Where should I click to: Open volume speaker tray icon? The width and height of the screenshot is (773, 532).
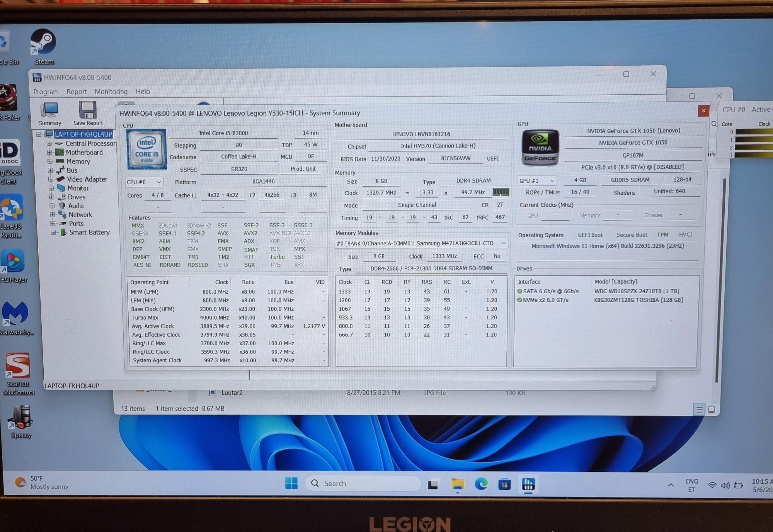[725, 485]
